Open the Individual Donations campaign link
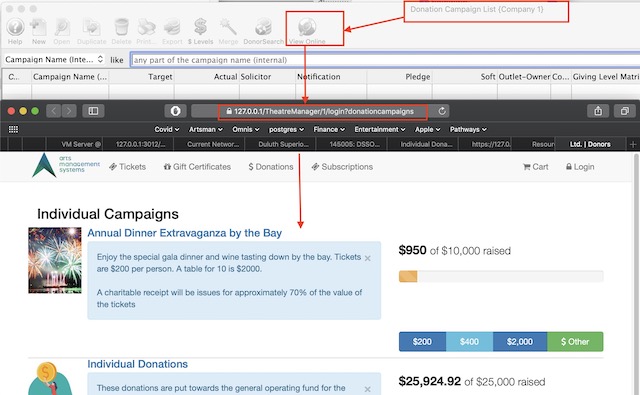Screen dimensions: 640x395 [138, 364]
